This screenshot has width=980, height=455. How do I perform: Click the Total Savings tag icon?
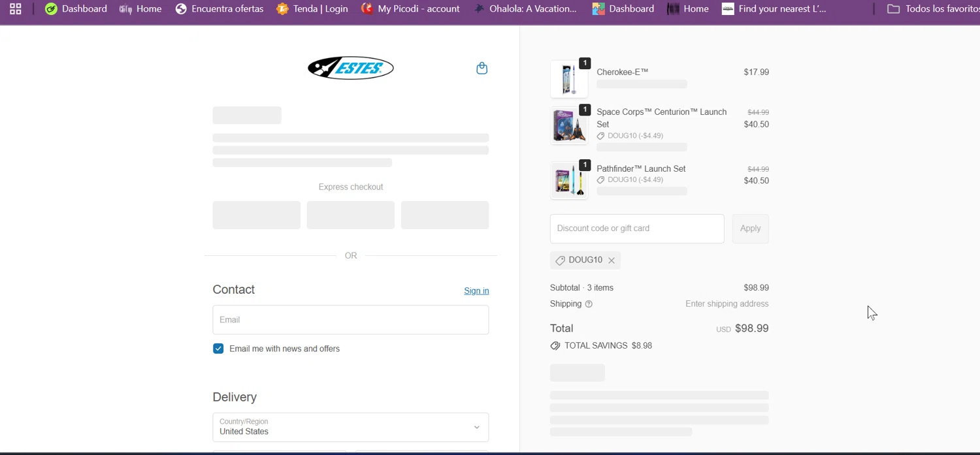[x=555, y=346]
